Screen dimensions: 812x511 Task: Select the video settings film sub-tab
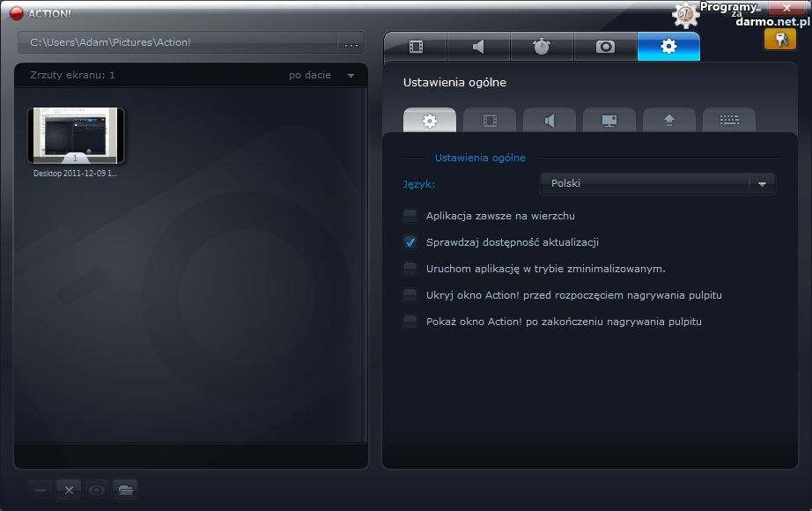pos(490,121)
